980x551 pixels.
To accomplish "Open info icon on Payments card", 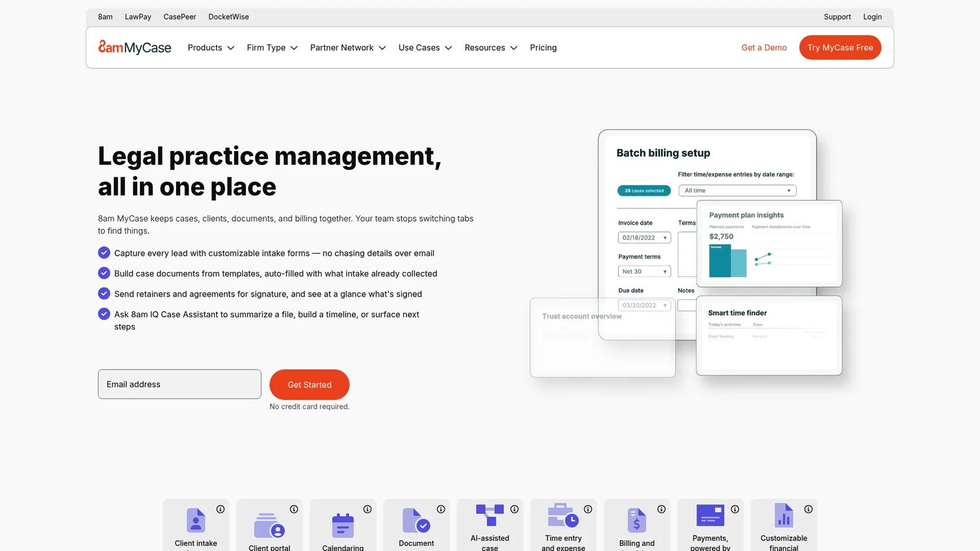I will [735, 510].
